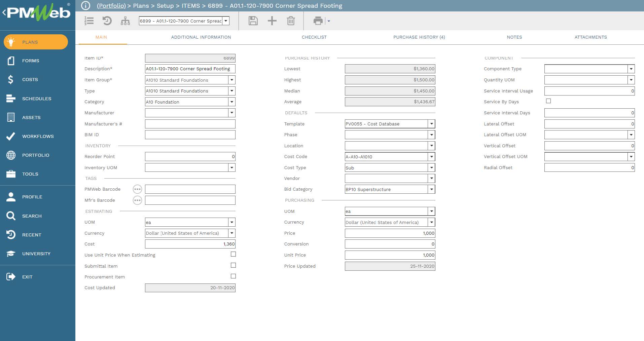
Task: Toggle Use Unit Price When Estimating checkbox
Action: [233, 254]
